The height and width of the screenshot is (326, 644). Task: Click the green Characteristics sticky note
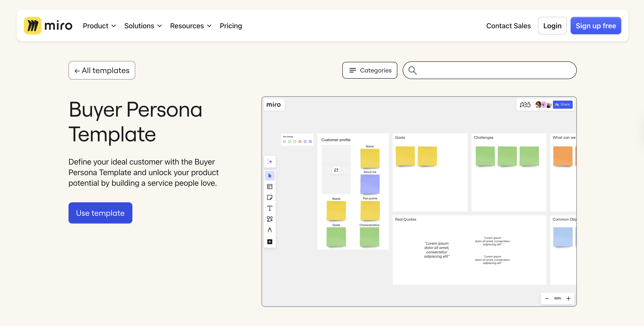(x=370, y=237)
